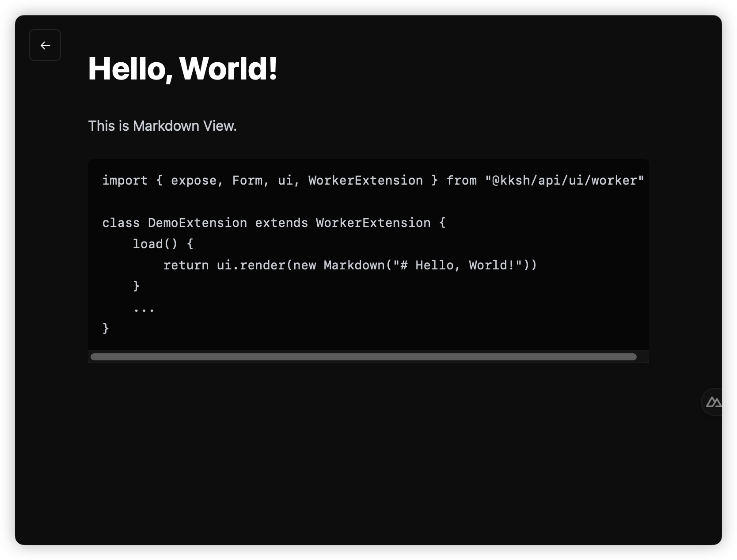
Task: Click the "DemoExtension" class name
Action: click(x=198, y=223)
